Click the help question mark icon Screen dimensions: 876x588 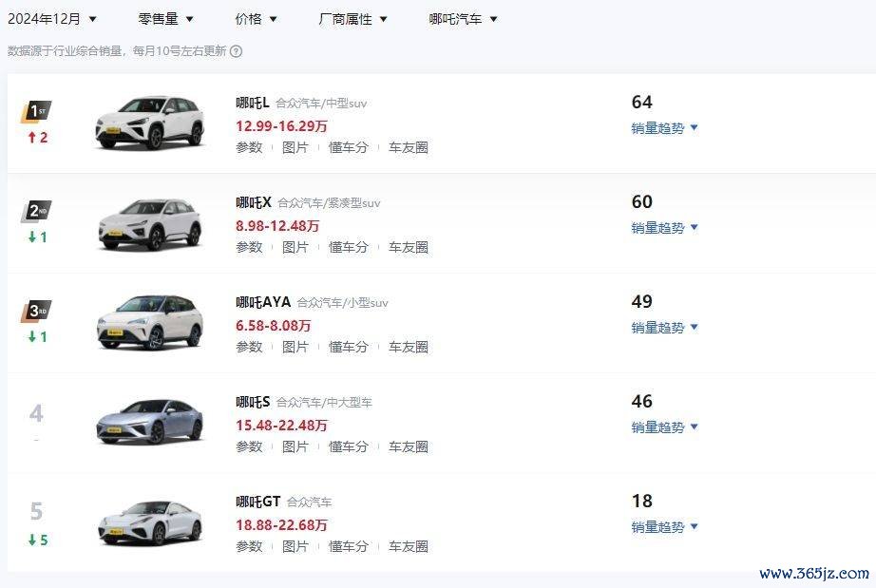[237, 51]
